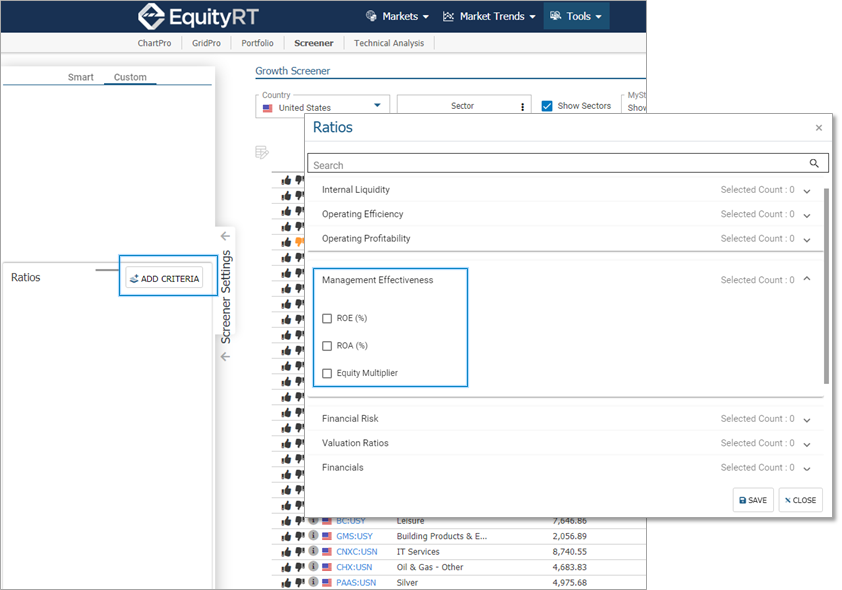
Task: Check the ROA (%) checkbox
Action: point(327,346)
